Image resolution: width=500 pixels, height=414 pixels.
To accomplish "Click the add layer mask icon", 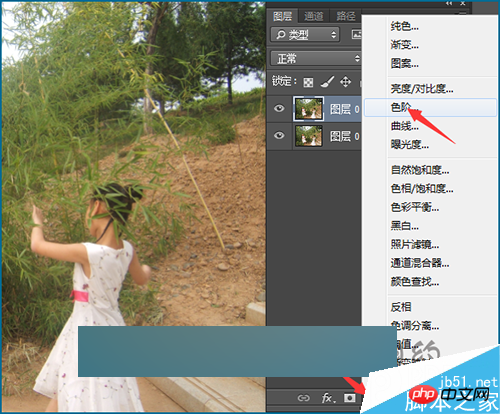I will click(x=350, y=398).
